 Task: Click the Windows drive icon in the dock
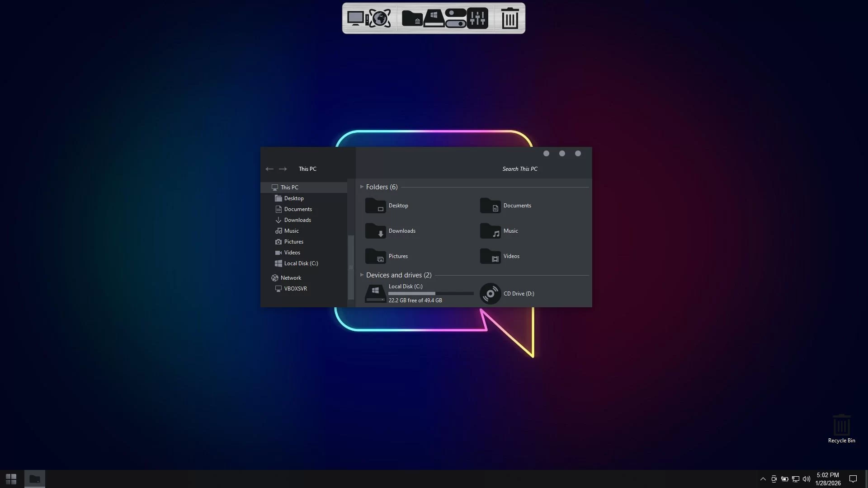click(x=434, y=19)
